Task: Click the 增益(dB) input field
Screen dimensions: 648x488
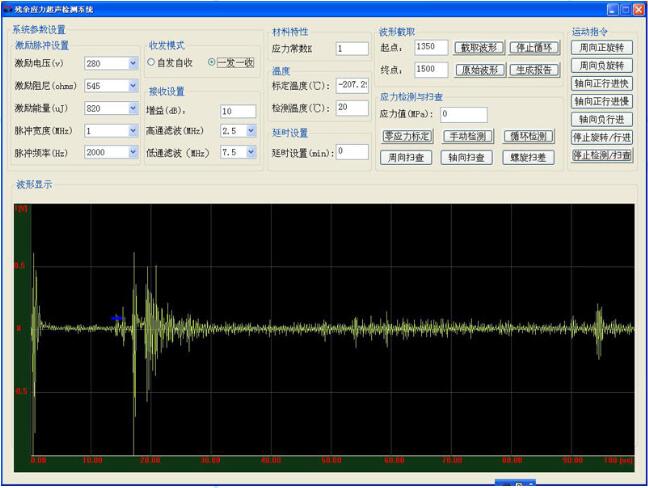Action: point(238,111)
